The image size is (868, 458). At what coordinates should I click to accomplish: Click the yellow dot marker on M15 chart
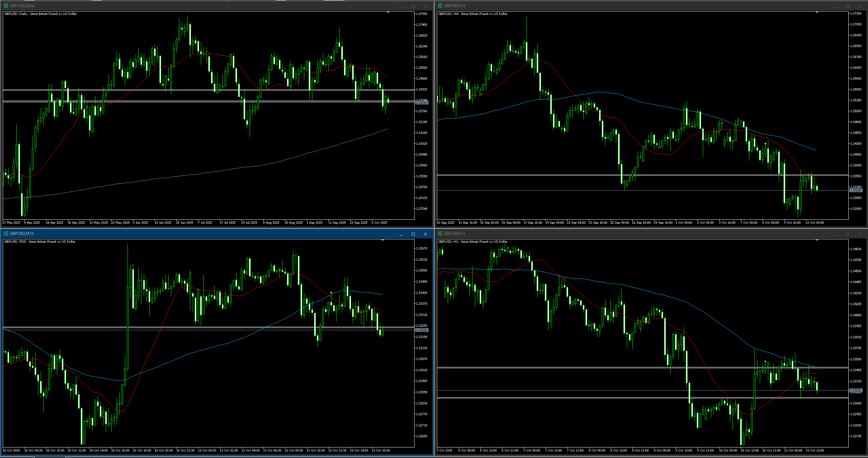331,293
